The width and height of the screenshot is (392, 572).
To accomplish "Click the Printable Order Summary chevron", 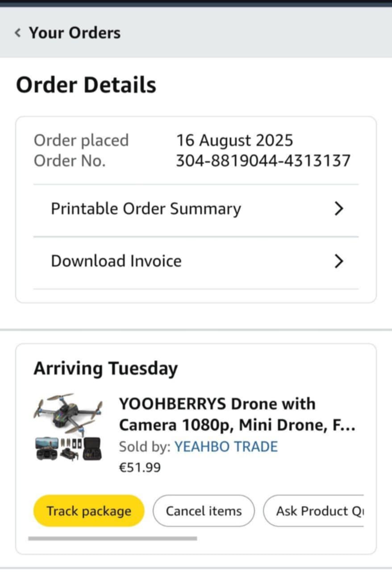I will click(x=339, y=209).
